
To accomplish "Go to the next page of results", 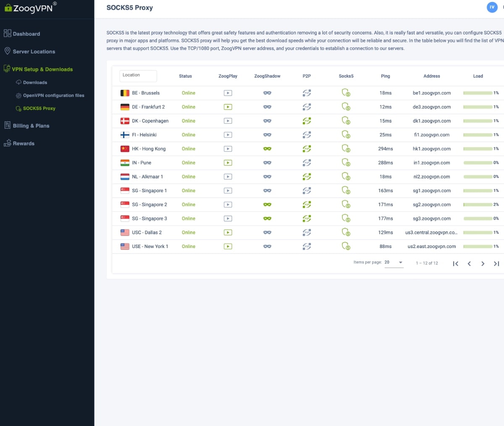I will pos(483,264).
